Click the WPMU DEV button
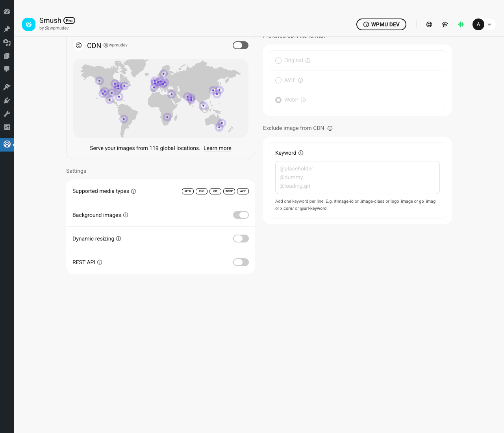 click(x=381, y=24)
